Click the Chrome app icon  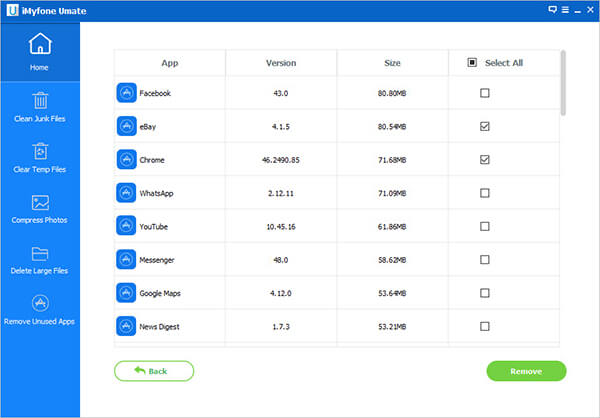tap(126, 159)
